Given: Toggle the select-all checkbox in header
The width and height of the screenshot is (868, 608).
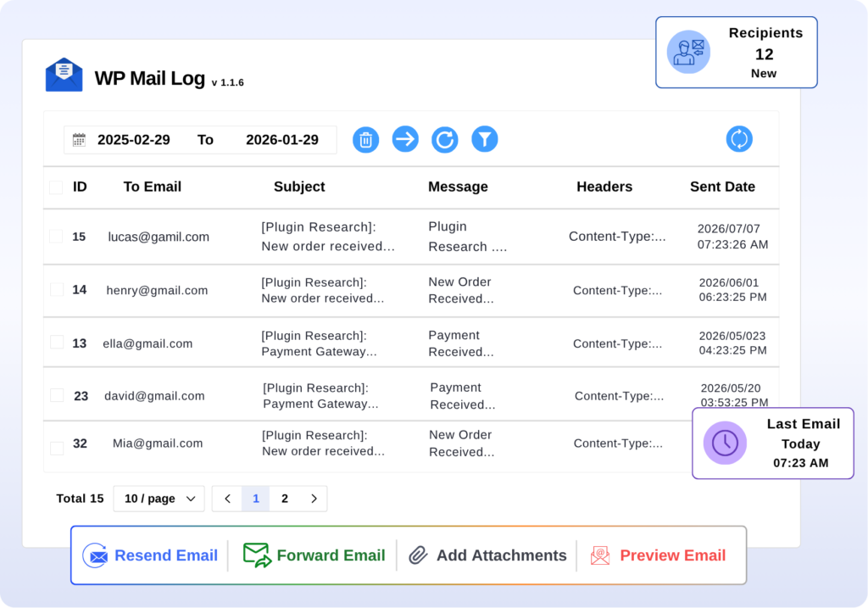Looking at the screenshot, I should pyautogui.click(x=56, y=187).
